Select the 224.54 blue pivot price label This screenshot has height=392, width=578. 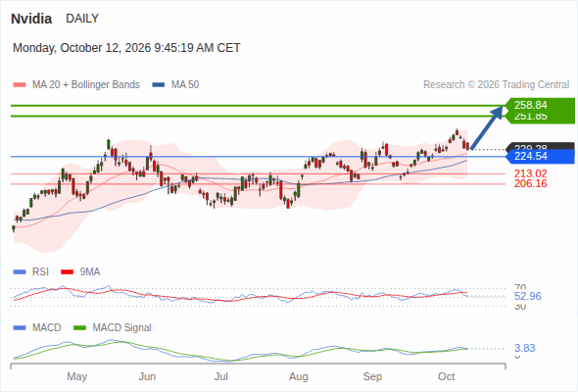(x=540, y=157)
